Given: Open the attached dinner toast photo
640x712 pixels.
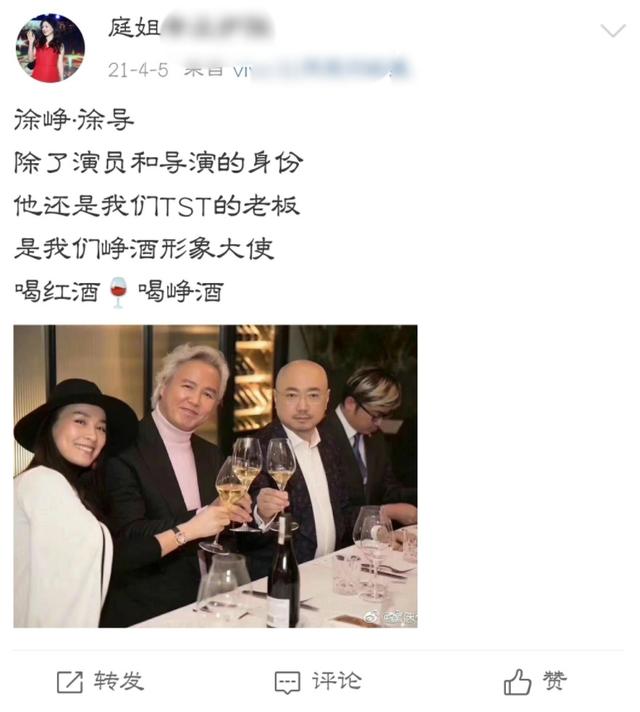Looking at the screenshot, I should (x=215, y=476).
